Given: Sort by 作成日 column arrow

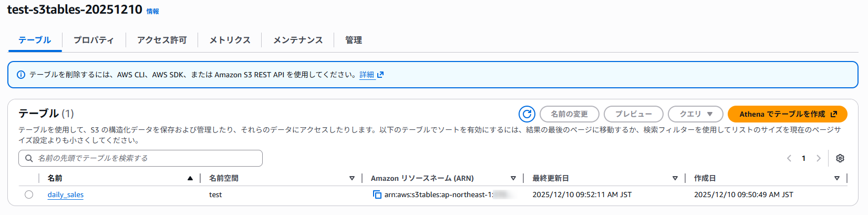Looking at the screenshot, I should click(836, 178).
